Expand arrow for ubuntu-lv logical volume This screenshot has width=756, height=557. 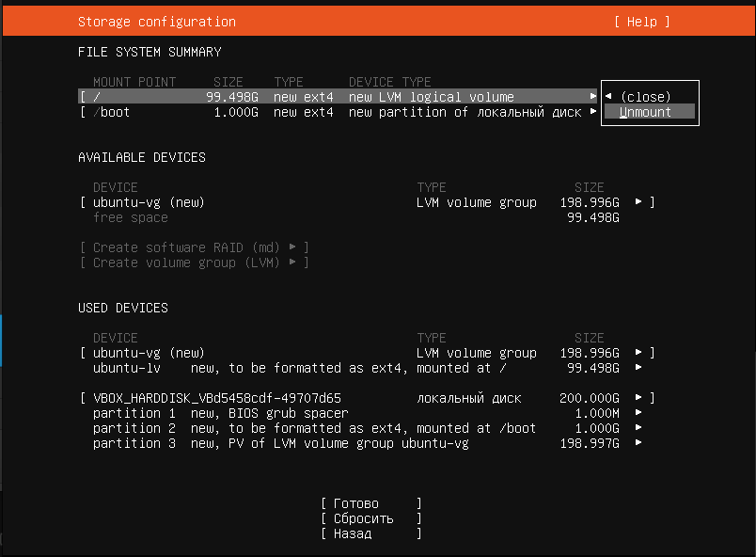[640, 368]
